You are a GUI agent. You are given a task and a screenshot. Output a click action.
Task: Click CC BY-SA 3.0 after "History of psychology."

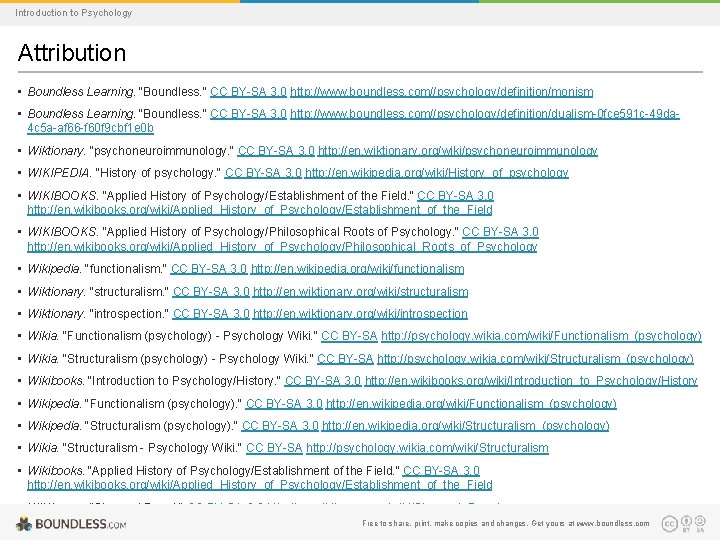[x=263, y=173]
